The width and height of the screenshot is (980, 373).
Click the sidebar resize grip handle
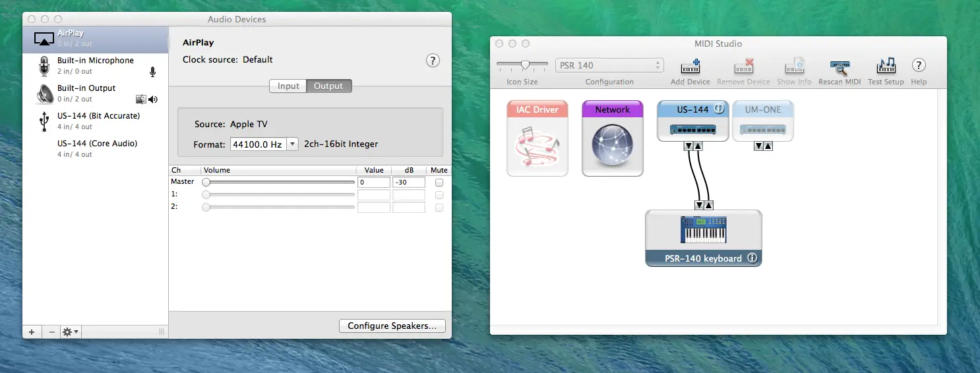pyautogui.click(x=162, y=332)
